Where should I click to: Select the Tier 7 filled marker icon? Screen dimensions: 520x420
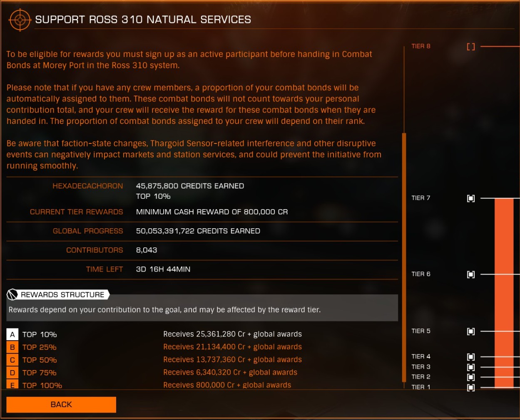[471, 198]
